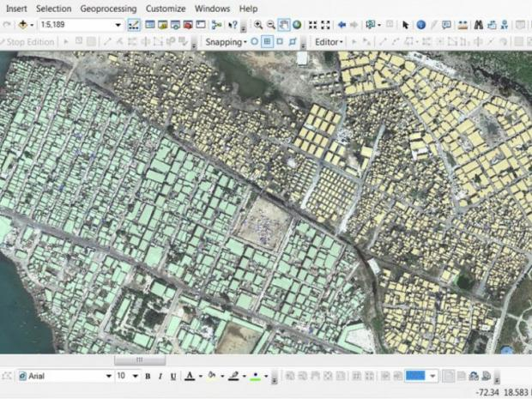This screenshot has height=399, width=532.
Task: Click the scale value 1:5,189 field
Action: click(76, 25)
